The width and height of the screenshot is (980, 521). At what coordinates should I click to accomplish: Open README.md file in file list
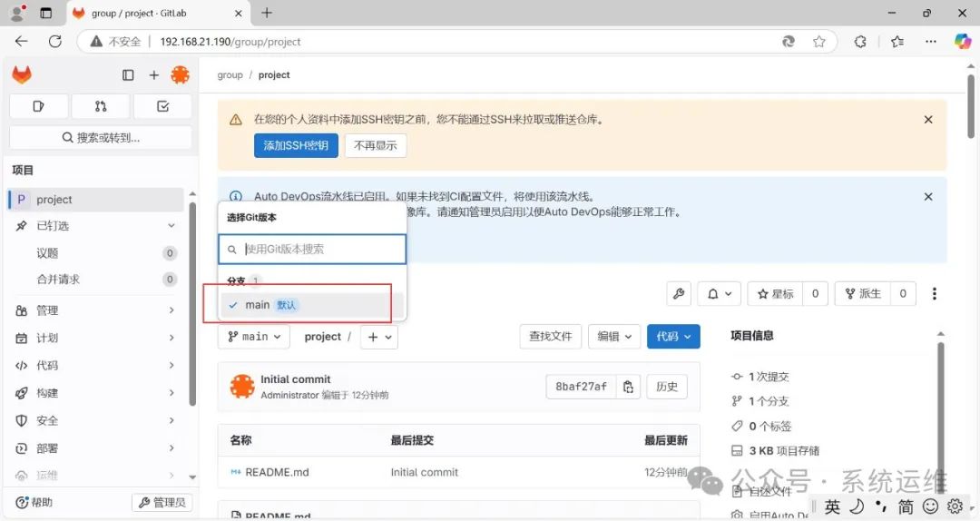tap(277, 472)
